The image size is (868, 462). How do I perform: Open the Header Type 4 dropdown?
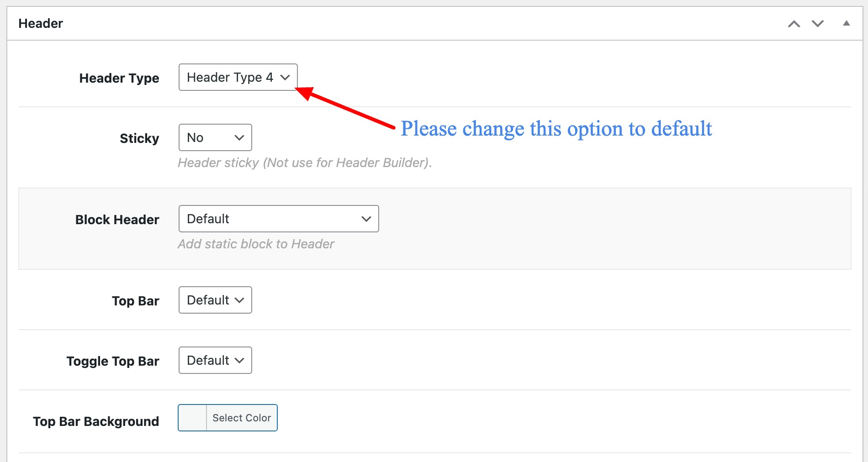point(238,78)
